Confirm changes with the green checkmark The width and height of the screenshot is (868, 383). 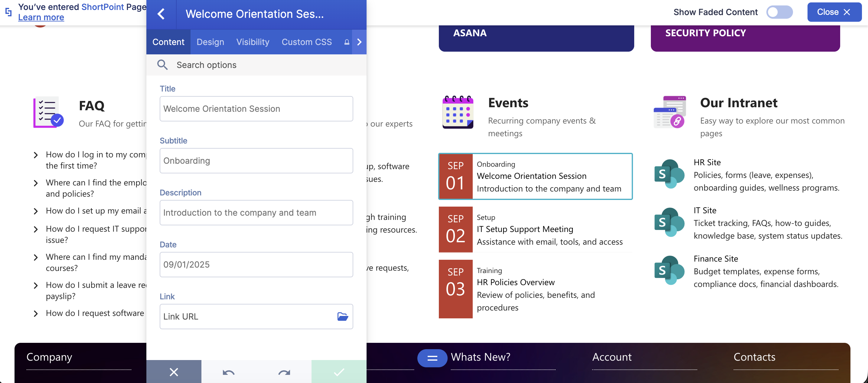[339, 372]
